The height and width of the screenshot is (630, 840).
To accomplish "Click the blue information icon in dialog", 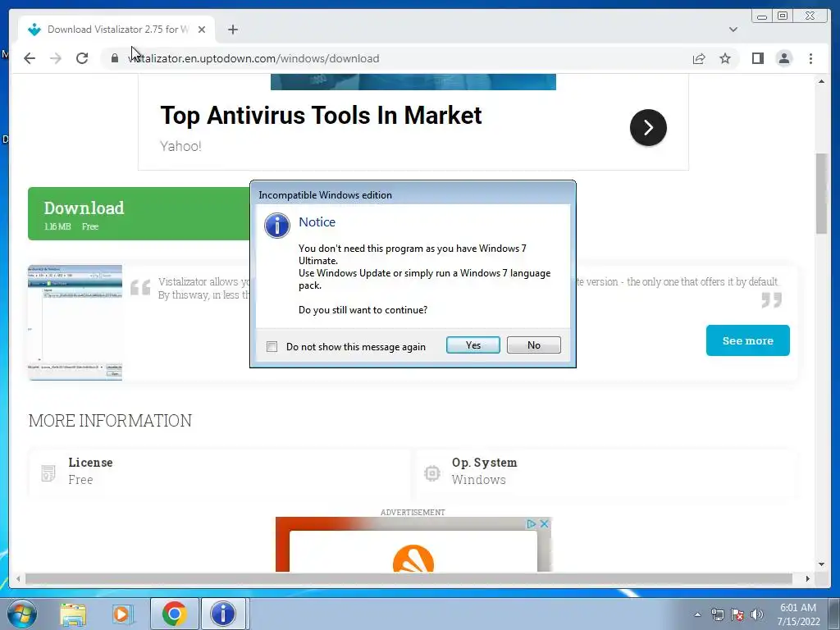I will point(277,226).
